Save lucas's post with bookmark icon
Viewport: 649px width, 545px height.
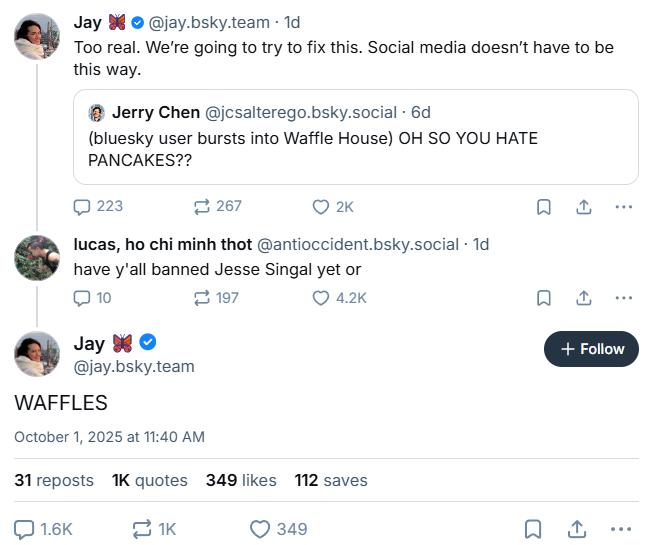point(543,298)
